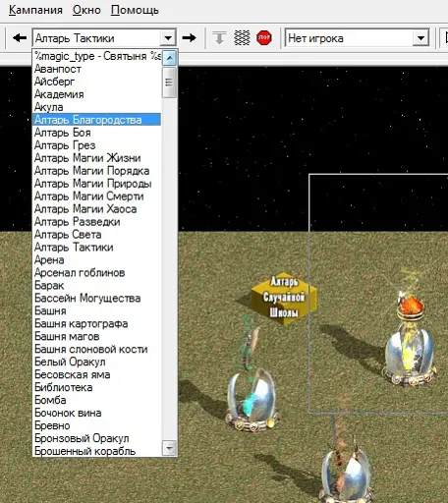Click the list scrollbar up arrow

(170, 58)
